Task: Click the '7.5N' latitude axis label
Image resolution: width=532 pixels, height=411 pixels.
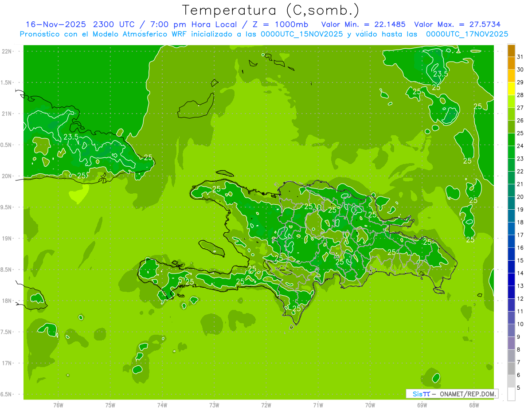Action: (7, 332)
